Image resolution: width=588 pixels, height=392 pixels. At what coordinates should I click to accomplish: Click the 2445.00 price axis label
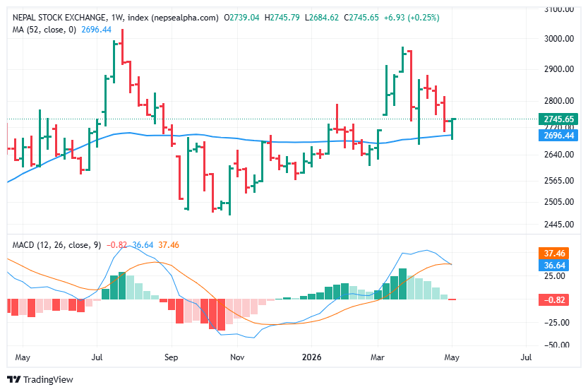point(559,225)
